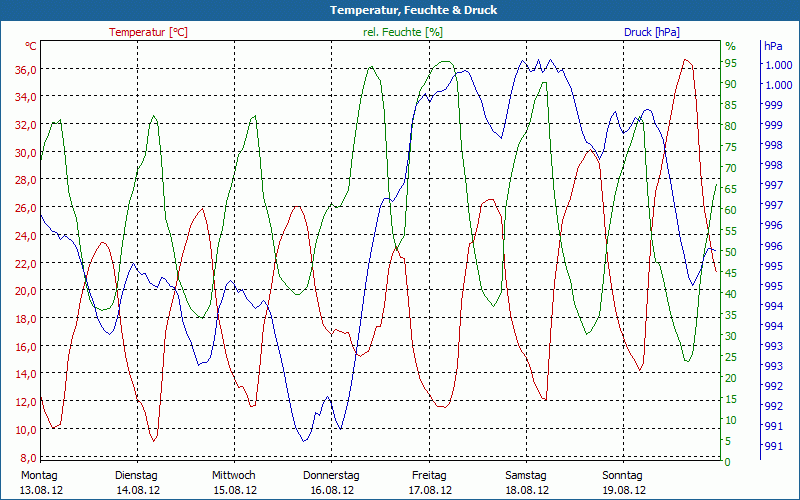The height and width of the screenshot is (500, 800).
Task: Click the '16,0' temperature axis value
Action: tap(26, 346)
